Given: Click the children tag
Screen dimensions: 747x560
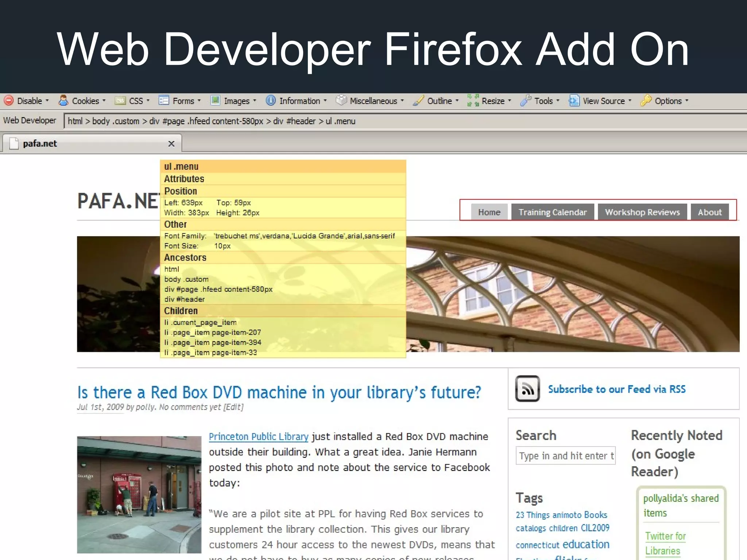Looking at the screenshot, I should (563, 528).
